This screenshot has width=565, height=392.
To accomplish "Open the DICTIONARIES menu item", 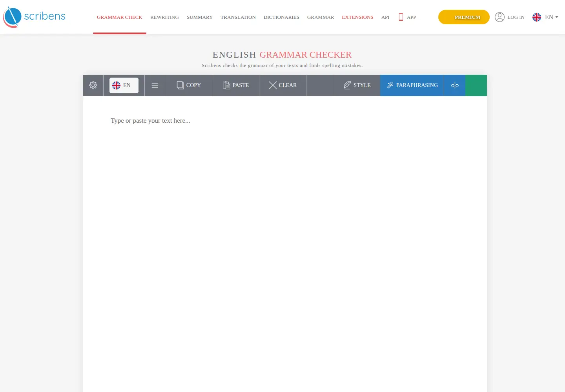I will (x=281, y=17).
